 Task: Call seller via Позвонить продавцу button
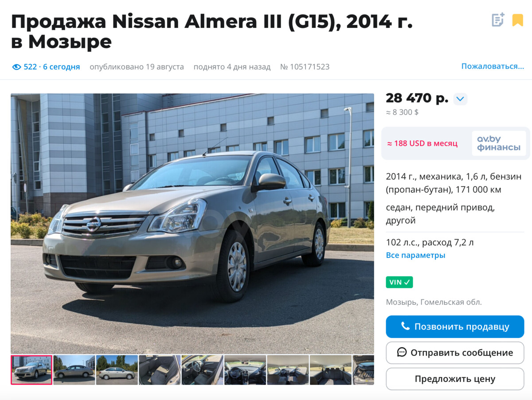[455, 326]
